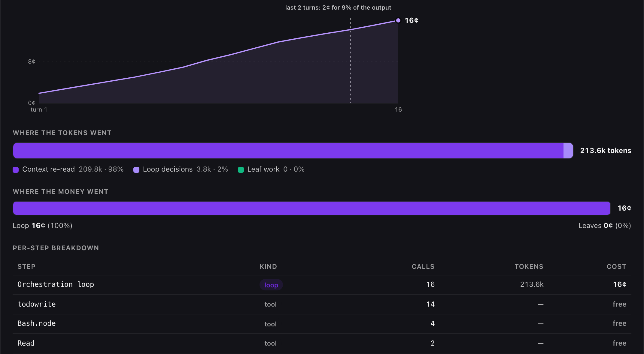644x354 pixels.
Task: Click the 'last 2 turns' chart annotation
Action: (338, 7)
